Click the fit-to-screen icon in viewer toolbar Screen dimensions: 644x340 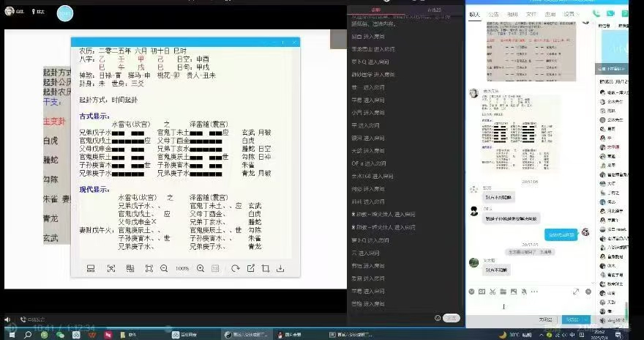tap(149, 269)
